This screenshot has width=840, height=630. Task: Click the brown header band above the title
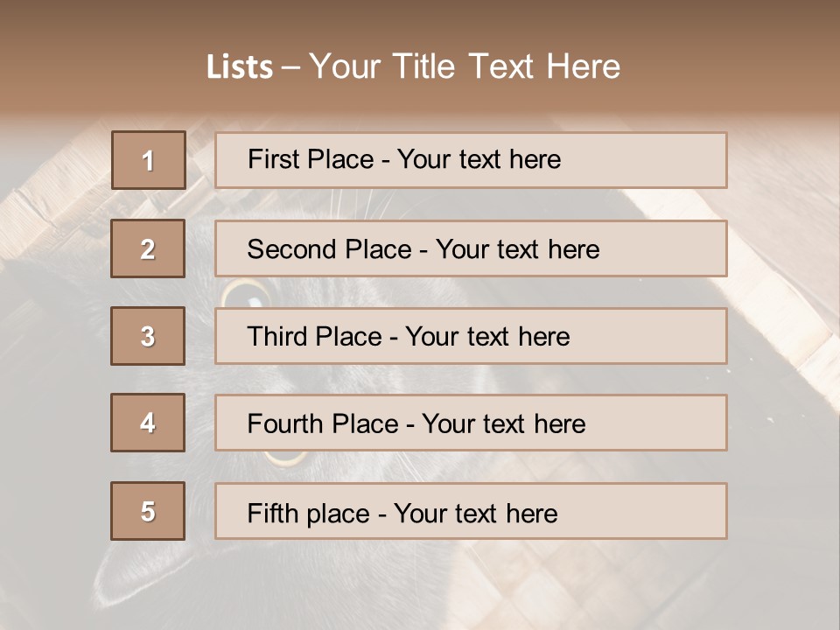420,21
